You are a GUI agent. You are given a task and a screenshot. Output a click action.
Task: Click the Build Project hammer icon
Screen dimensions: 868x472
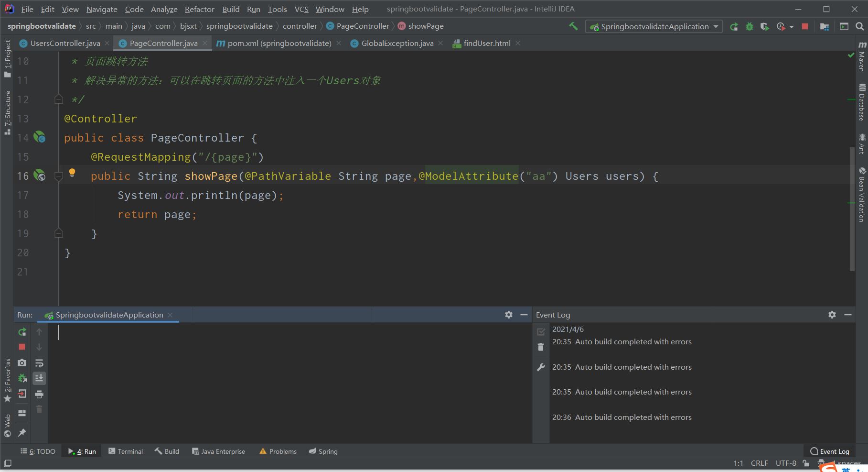[573, 26]
